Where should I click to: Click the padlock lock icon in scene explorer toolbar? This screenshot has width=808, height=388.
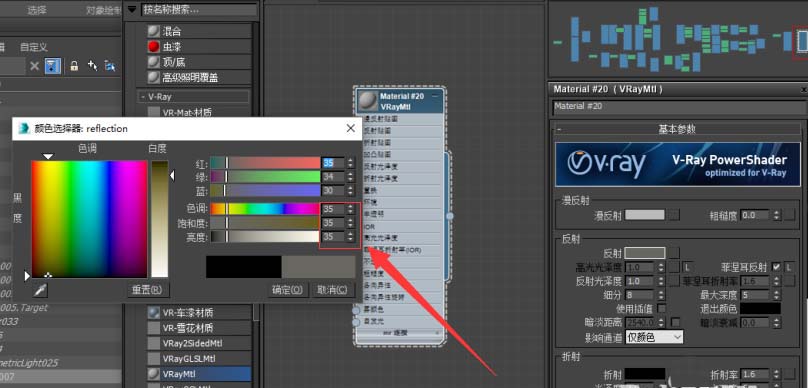(x=74, y=66)
